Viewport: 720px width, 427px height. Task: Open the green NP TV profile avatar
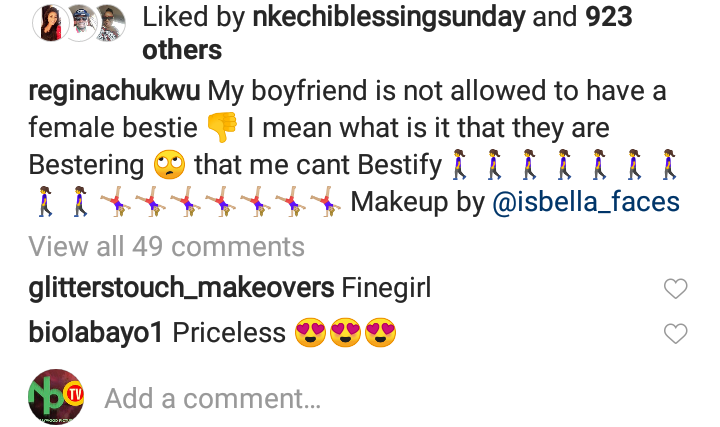click(55, 397)
